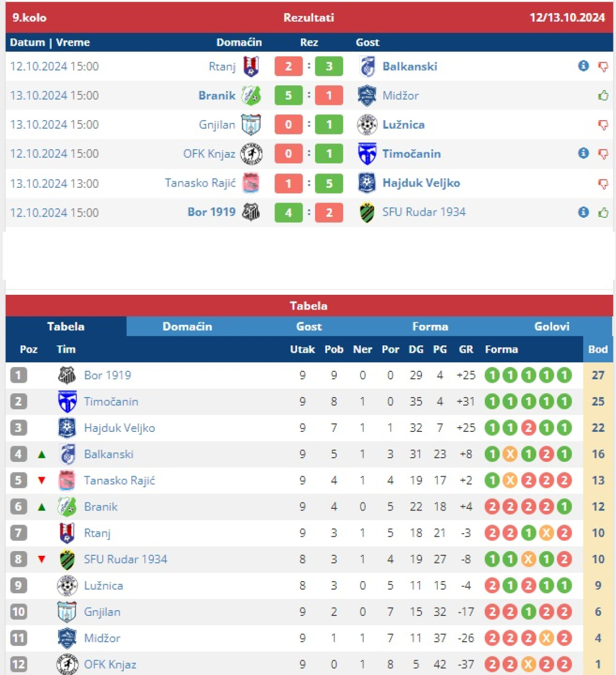This screenshot has height=675, width=616.
Task: Open info icon for OFK Knjaz–Timočanin match
Action: (583, 153)
